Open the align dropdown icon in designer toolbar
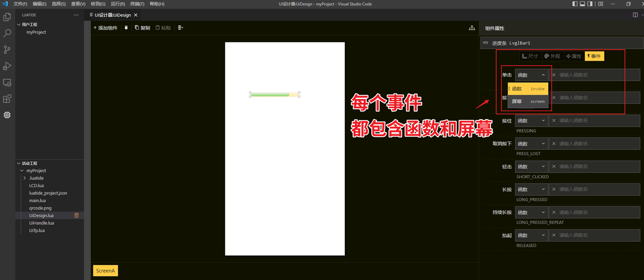This screenshot has width=644, height=280. [x=180, y=27]
